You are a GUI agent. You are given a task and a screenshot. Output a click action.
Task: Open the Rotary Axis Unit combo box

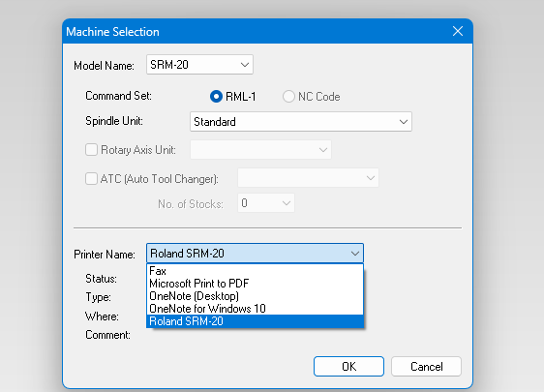260,150
